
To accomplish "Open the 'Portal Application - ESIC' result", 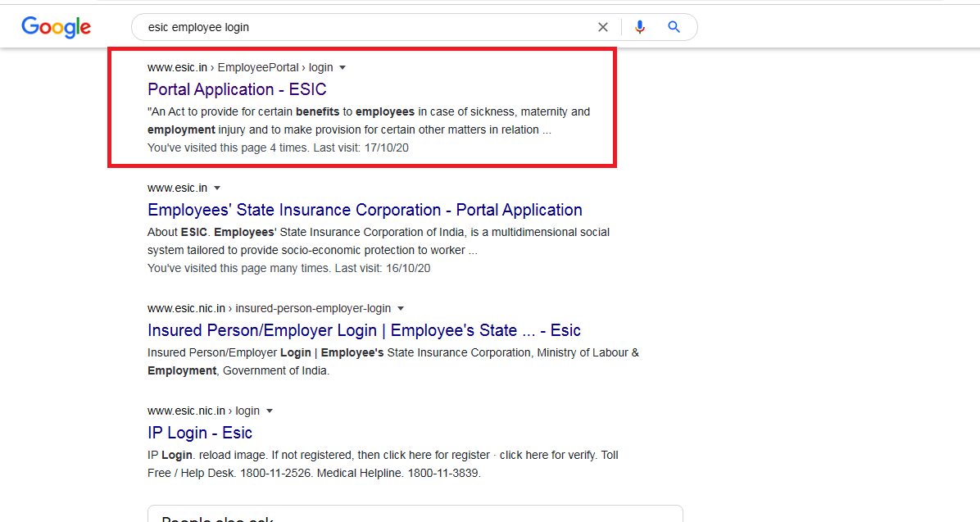I will click(x=237, y=89).
